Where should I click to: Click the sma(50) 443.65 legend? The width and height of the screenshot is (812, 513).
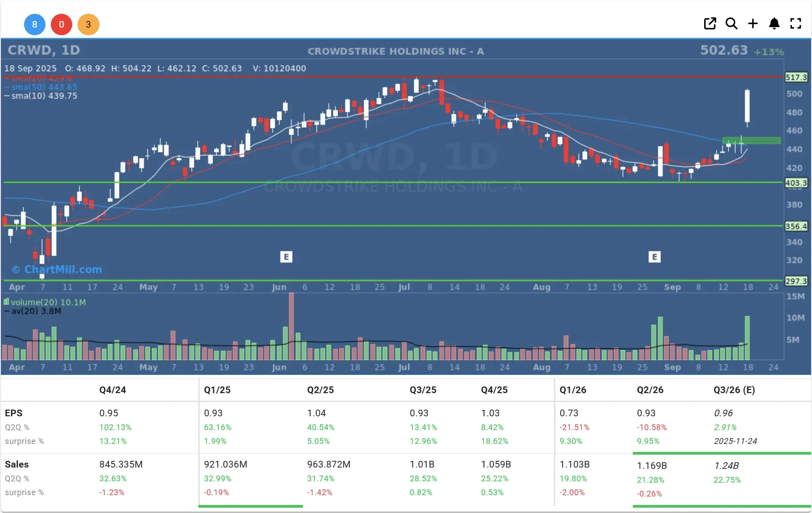point(41,87)
